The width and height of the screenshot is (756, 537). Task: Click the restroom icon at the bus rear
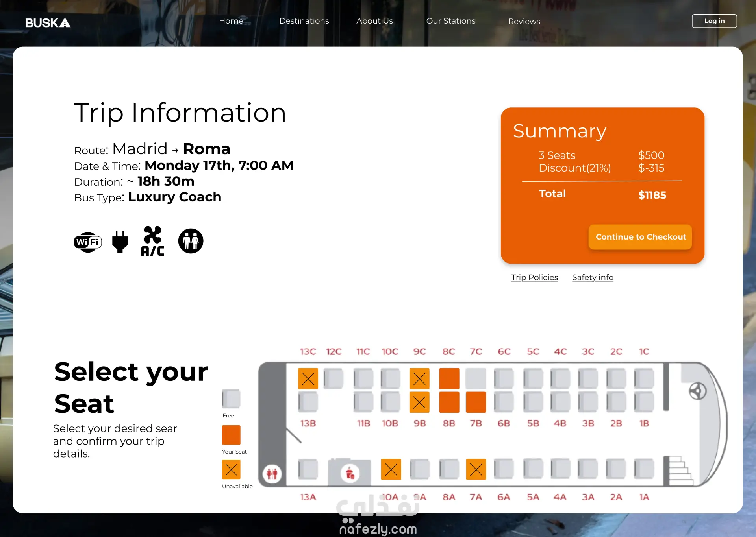pos(272,473)
